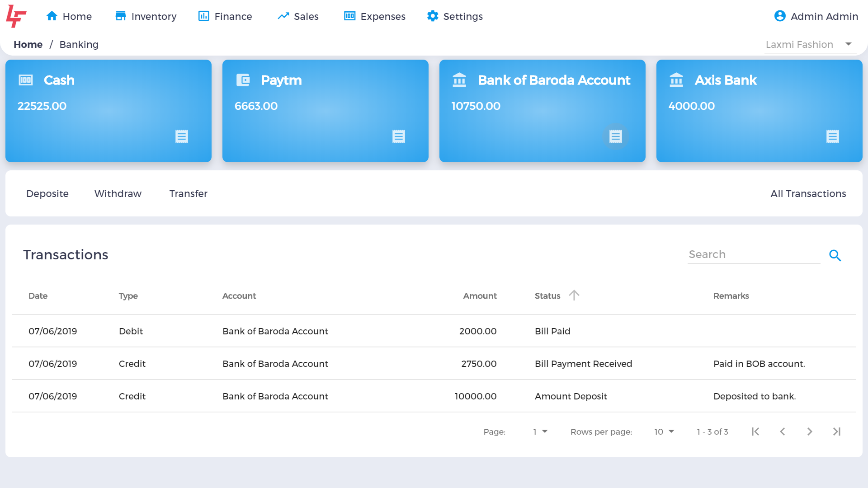Click the Debit type cell
The width and height of the screenshot is (868, 488).
(x=131, y=331)
